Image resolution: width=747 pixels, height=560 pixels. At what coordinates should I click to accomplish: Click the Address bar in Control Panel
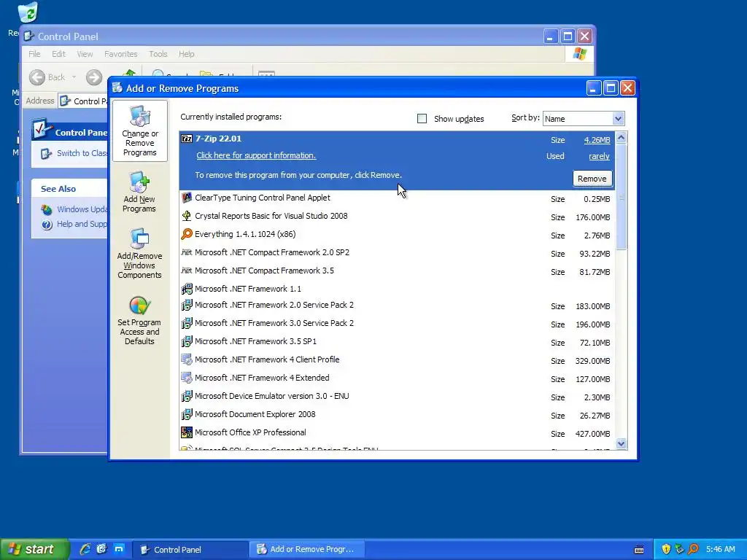click(83, 101)
